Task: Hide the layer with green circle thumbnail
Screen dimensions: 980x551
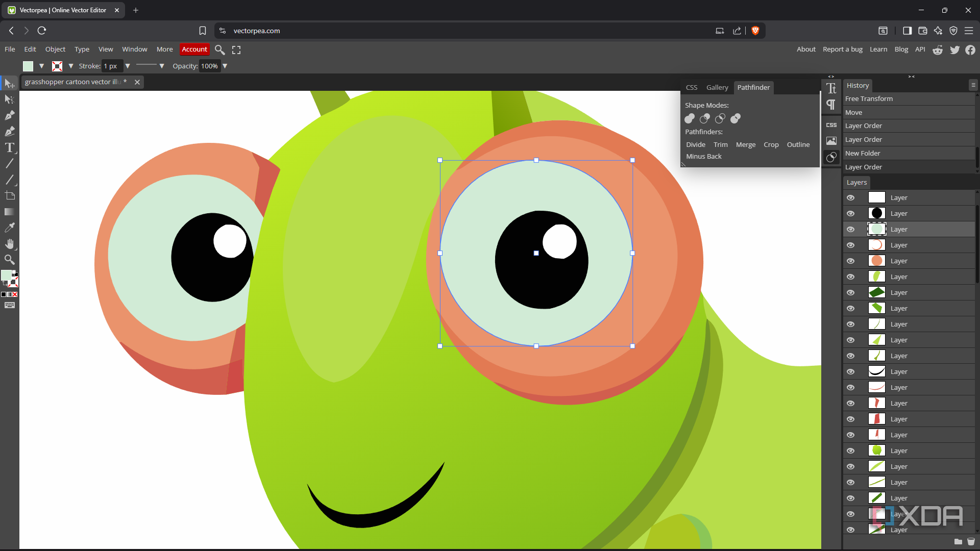Action: point(851,451)
